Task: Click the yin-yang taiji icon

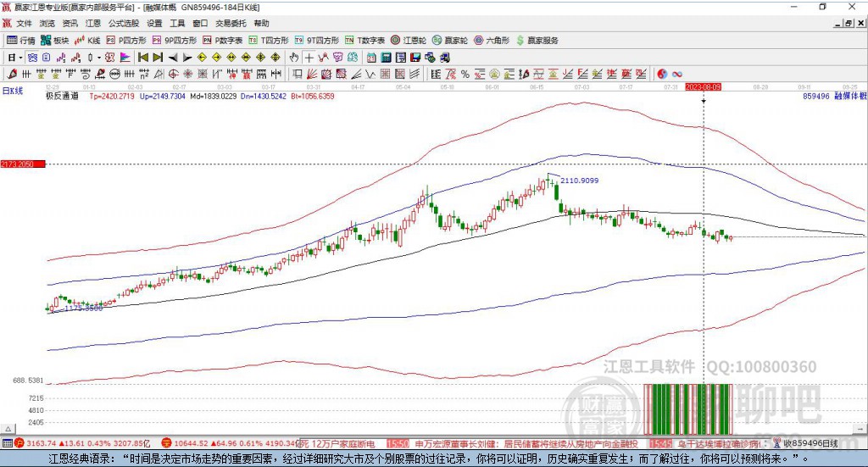Action: 662,74
